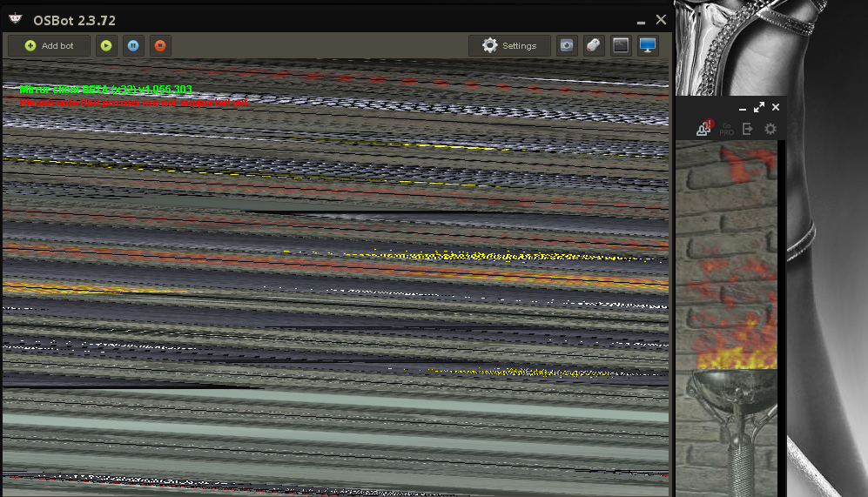Click the red 'proxies are not supported yet' text
This screenshot has width=868, height=497.
tap(135, 103)
